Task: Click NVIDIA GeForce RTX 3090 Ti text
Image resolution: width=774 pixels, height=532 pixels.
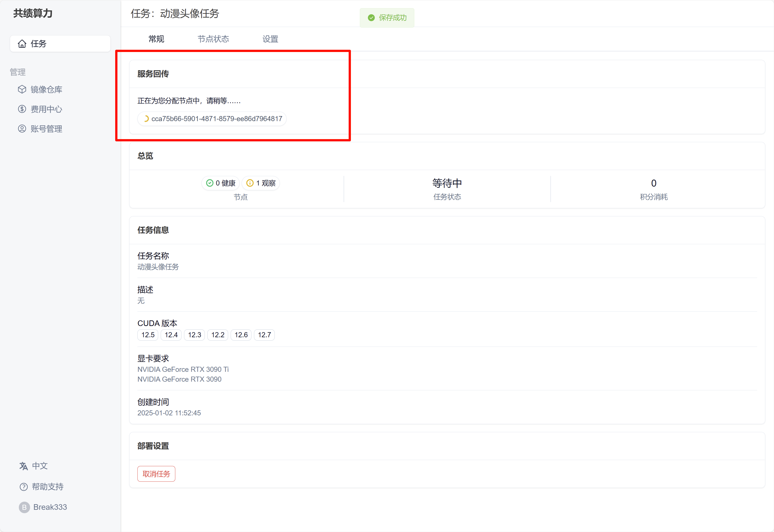Action: pos(183,369)
